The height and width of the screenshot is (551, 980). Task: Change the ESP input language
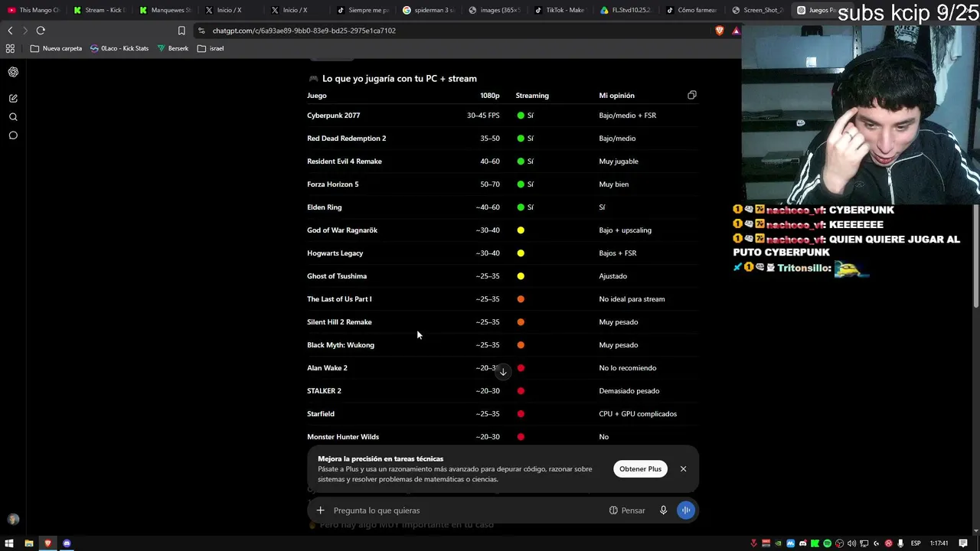(916, 543)
